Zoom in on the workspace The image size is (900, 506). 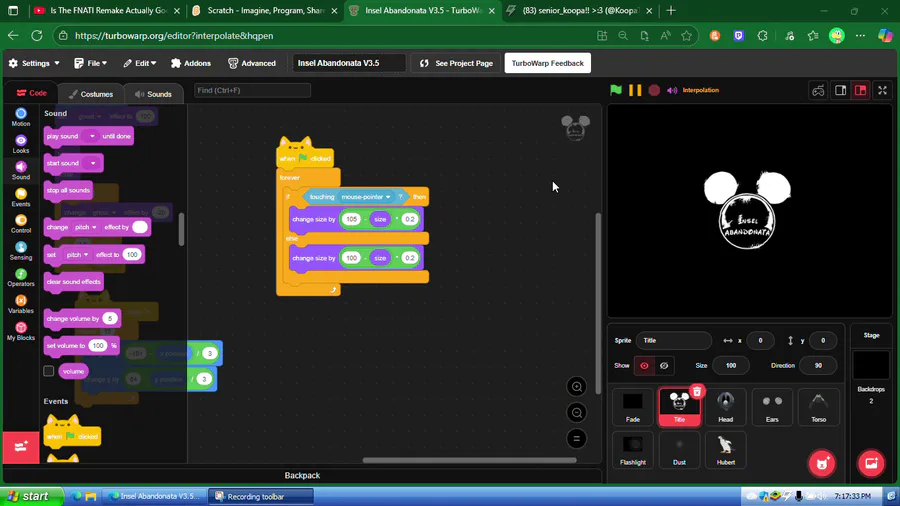[577, 387]
